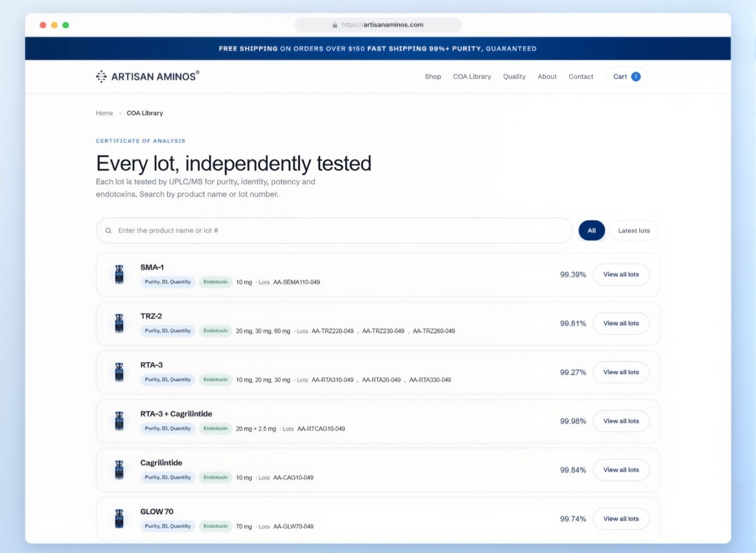Click the lock icon in address bar
The image size is (756, 553).
coord(335,25)
